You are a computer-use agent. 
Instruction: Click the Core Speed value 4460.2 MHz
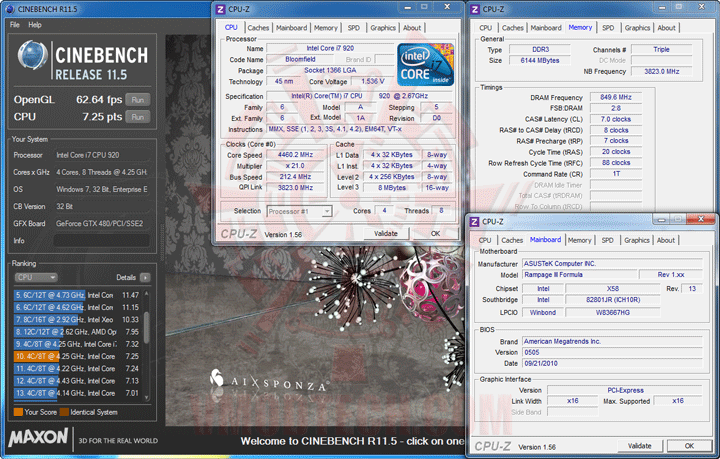click(295, 155)
